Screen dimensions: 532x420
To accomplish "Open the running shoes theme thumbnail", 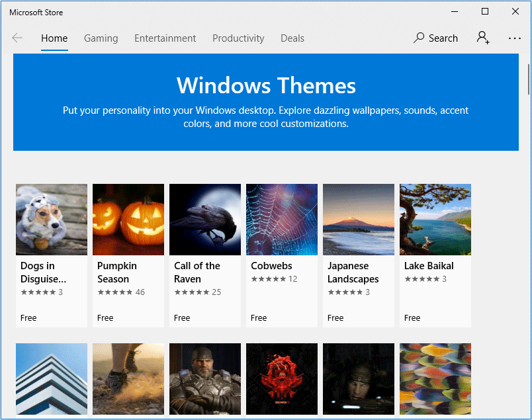I will pyautogui.click(x=128, y=378).
